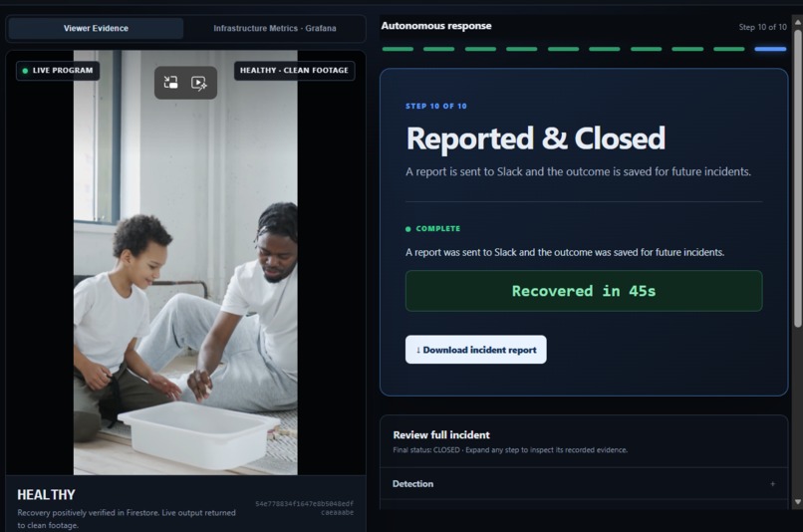
Task: Click the Reported & Closed heading
Action: [x=536, y=138]
